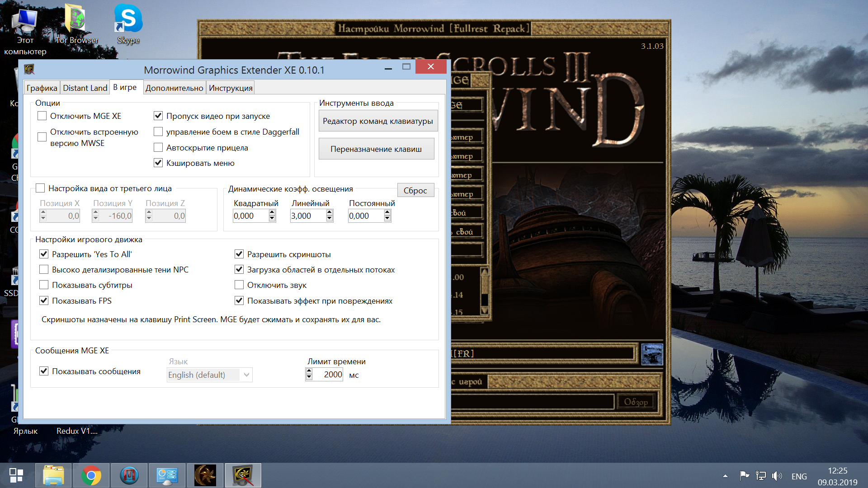Decrease the Постоянный coefficient stepper
This screenshot has width=868, height=488.
tap(387, 219)
